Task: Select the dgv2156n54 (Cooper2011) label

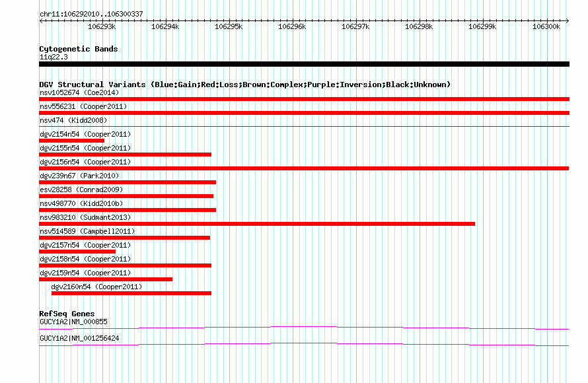Action: point(85,162)
